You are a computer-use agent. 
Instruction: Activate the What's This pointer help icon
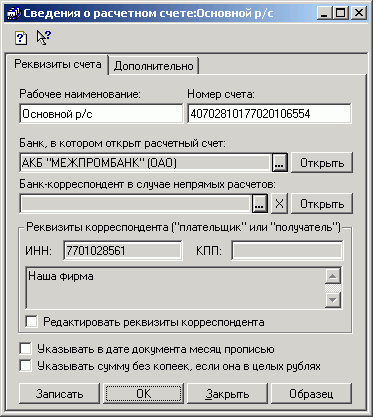(x=43, y=37)
